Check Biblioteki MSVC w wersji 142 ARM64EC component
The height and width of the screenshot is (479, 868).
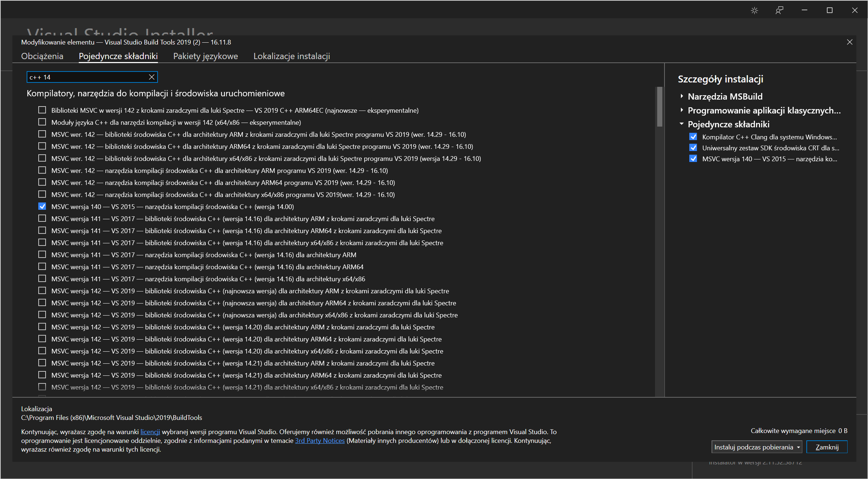42,110
